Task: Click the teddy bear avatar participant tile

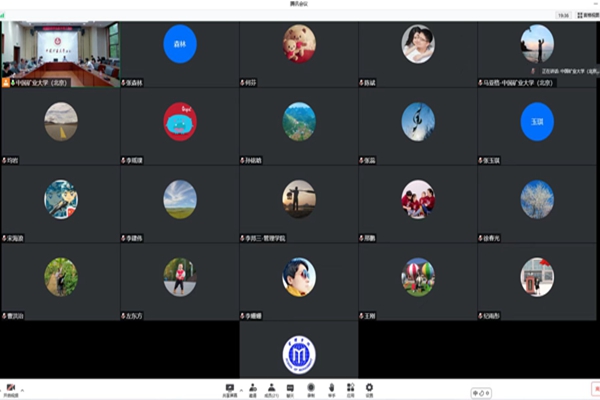Action: tap(298, 44)
